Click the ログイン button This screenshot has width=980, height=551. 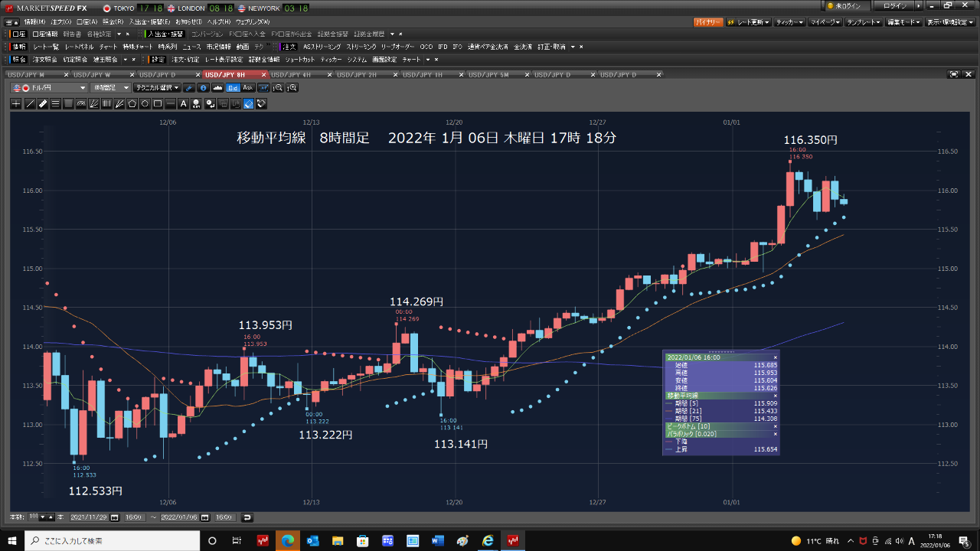coord(894,6)
